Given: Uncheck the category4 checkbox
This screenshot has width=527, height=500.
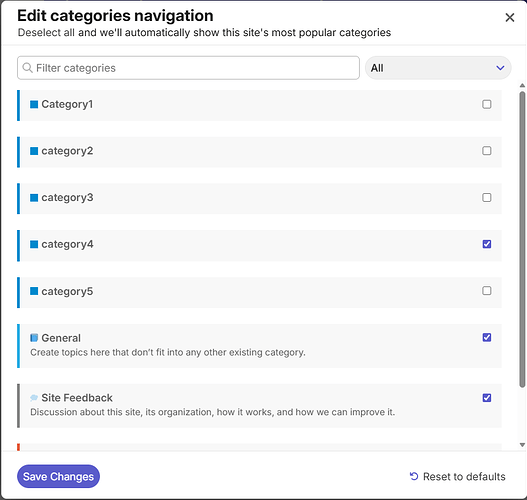Looking at the screenshot, I should point(487,244).
